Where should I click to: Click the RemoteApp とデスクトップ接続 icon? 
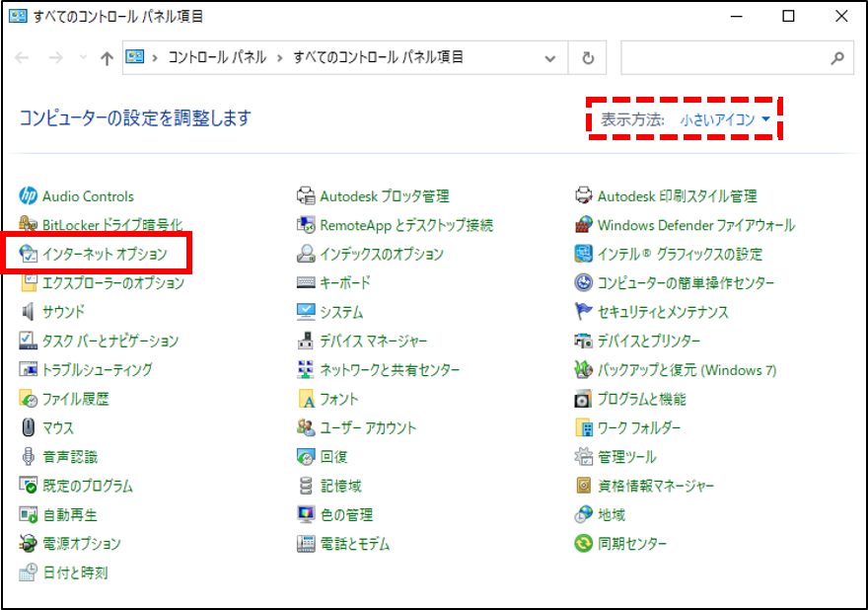(x=306, y=224)
